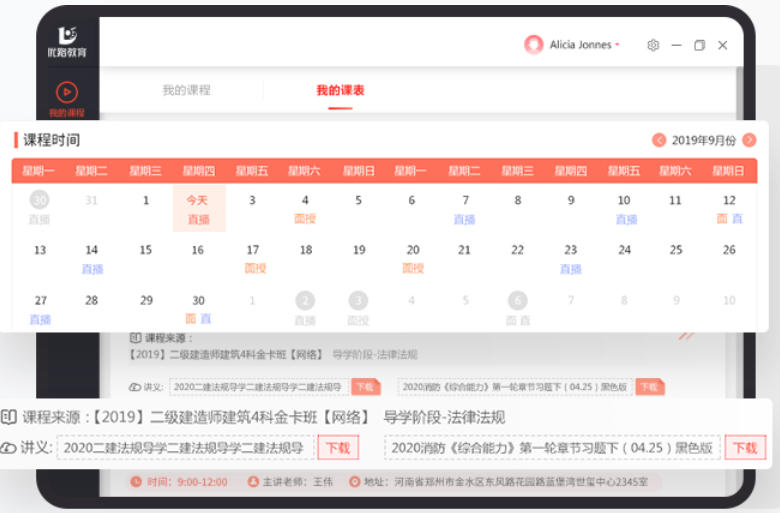This screenshot has height=513, width=780.
Task: Switch to the 我的课程 tab
Action: [187, 90]
